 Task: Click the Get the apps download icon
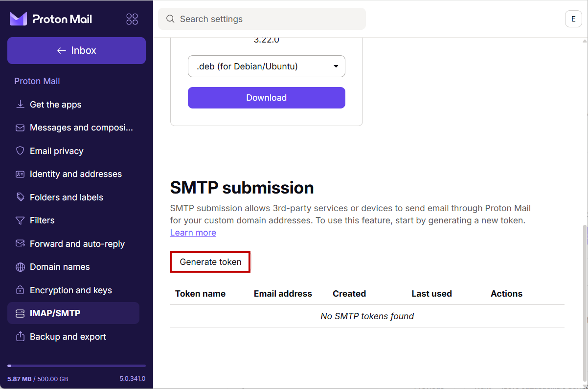pyautogui.click(x=20, y=104)
